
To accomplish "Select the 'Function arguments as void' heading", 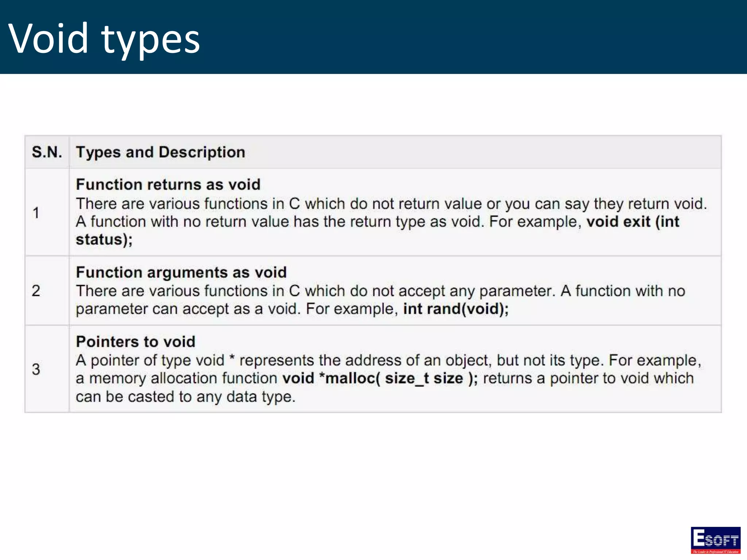I will click(x=181, y=272).
